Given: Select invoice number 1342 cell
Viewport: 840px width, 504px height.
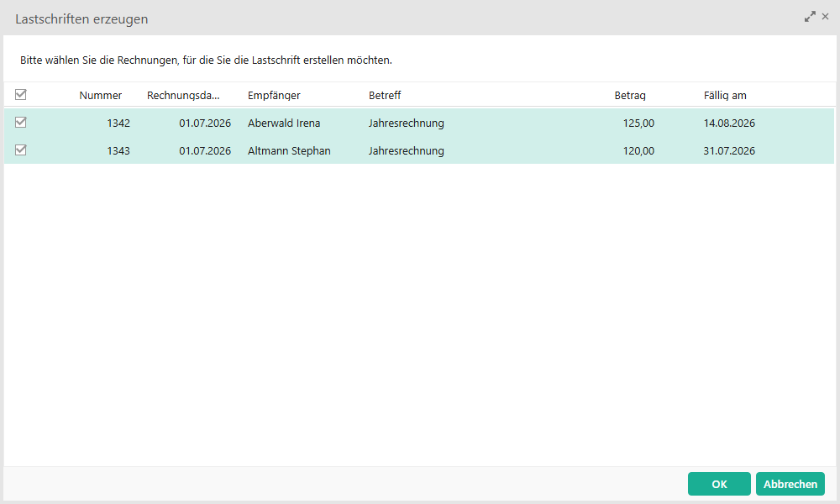Looking at the screenshot, I should [118, 123].
